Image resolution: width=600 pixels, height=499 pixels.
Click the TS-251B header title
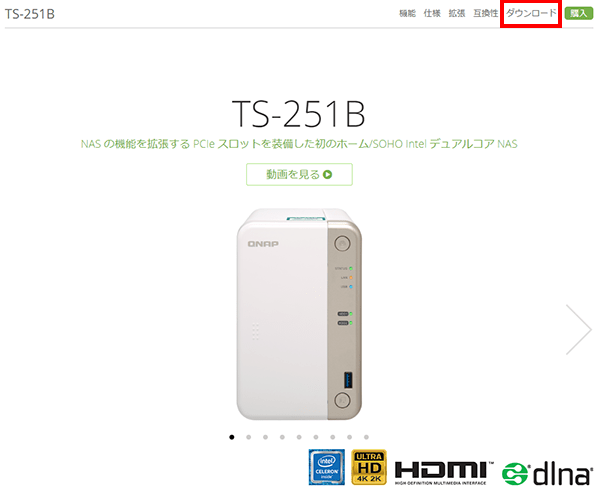pyautogui.click(x=30, y=14)
